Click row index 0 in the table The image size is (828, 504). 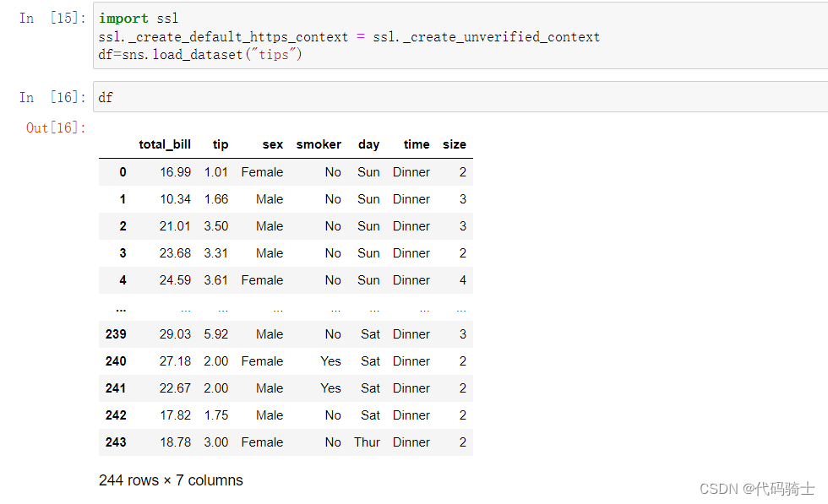(x=123, y=171)
